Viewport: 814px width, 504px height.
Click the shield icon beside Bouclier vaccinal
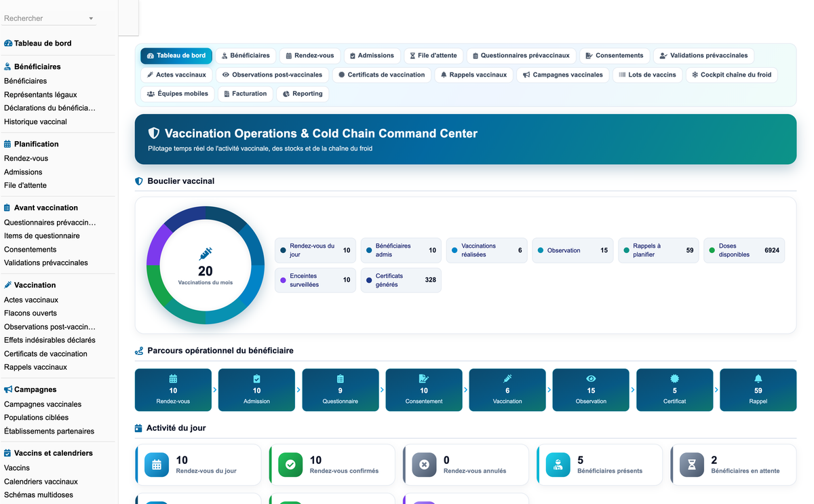(139, 181)
